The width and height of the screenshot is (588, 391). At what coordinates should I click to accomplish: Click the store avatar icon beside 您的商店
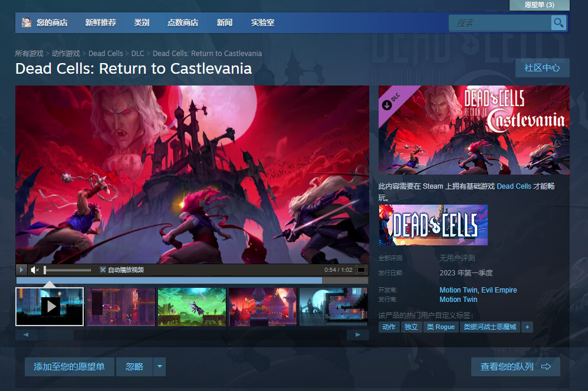[x=27, y=22]
